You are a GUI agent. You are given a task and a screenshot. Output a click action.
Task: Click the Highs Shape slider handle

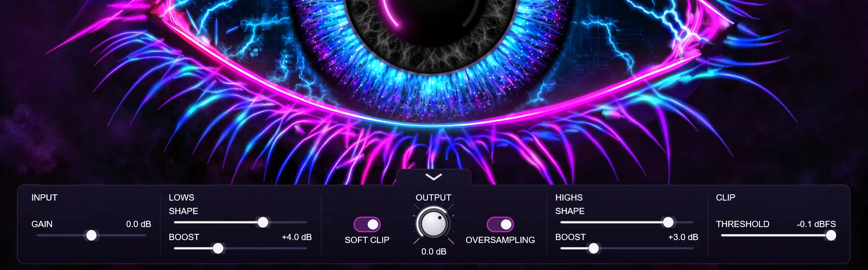click(x=668, y=222)
